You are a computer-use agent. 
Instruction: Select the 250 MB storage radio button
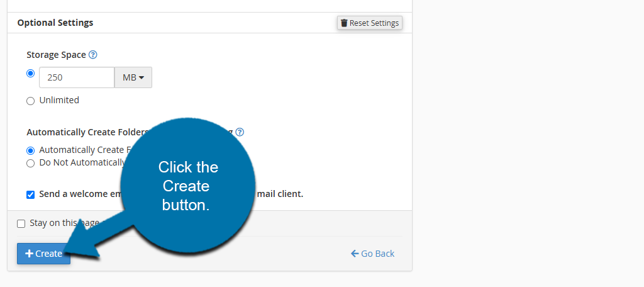[30, 73]
